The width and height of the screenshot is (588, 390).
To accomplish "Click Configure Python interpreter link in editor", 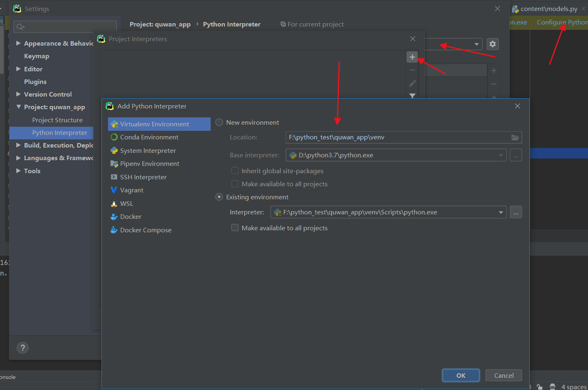I will 562,22.
